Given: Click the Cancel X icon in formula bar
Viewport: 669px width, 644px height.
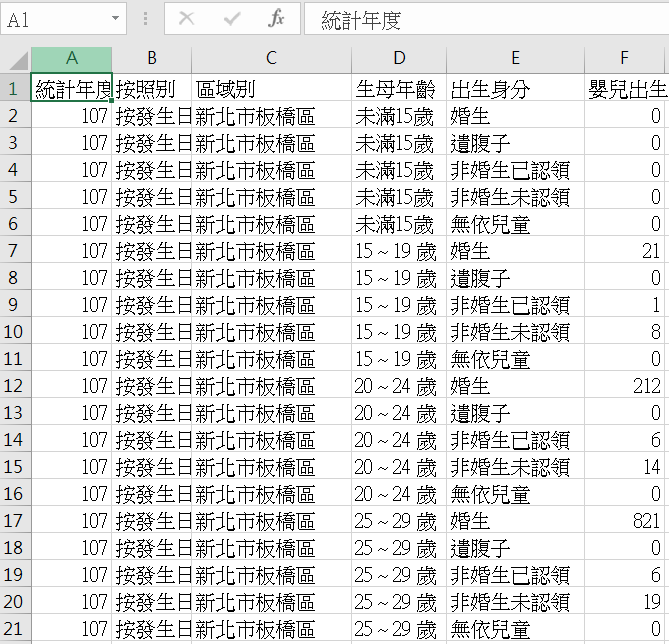Looking at the screenshot, I should pos(186,19).
